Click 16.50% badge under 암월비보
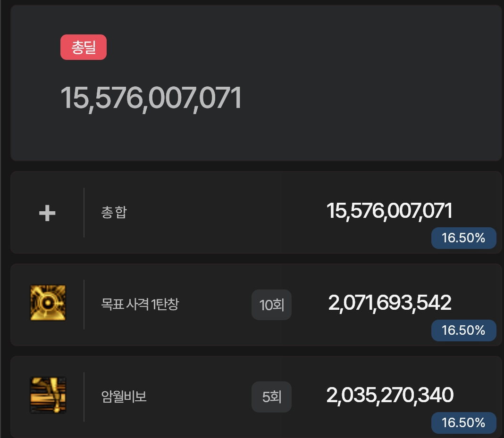 point(463,422)
